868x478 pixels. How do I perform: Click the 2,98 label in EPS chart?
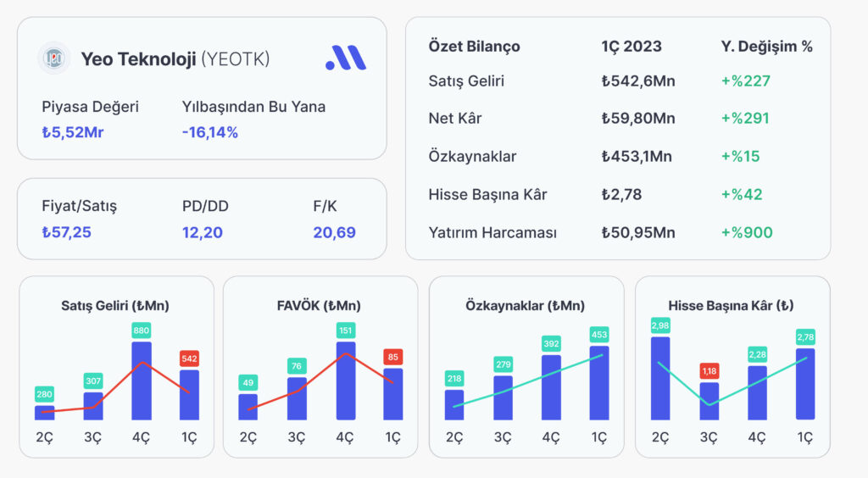(660, 325)
